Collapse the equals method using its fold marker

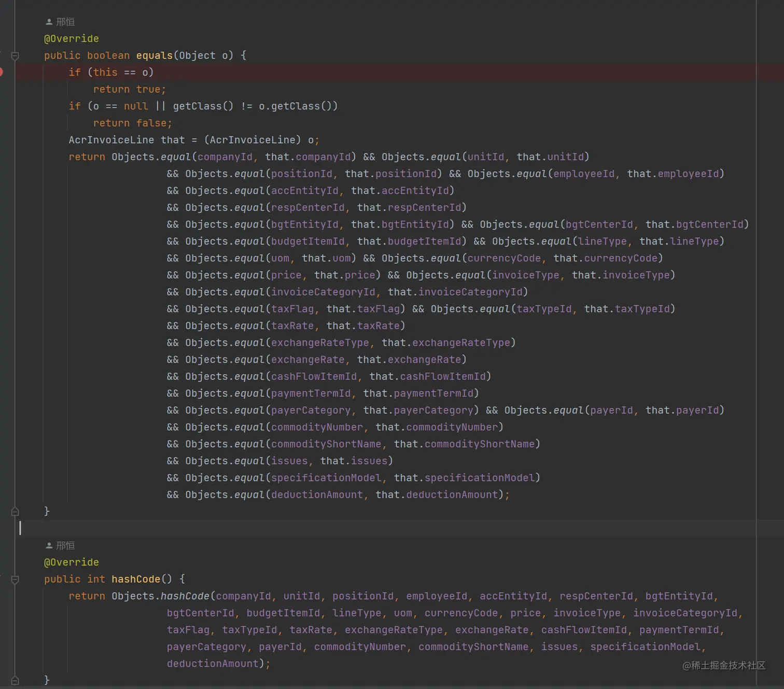click(15, 56)
